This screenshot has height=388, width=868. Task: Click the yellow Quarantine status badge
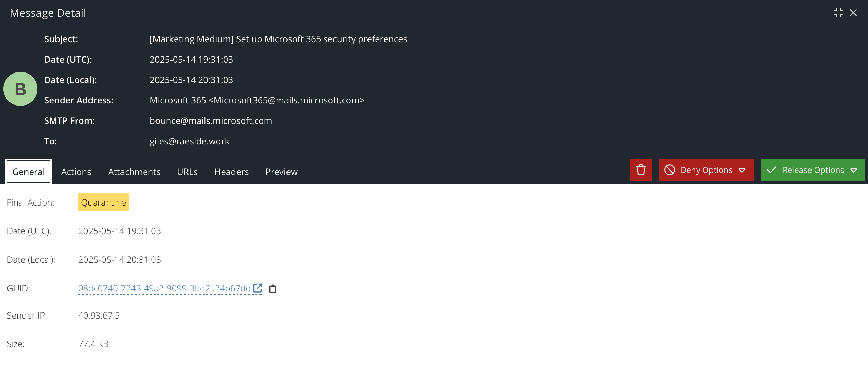(x=103, y=202)
